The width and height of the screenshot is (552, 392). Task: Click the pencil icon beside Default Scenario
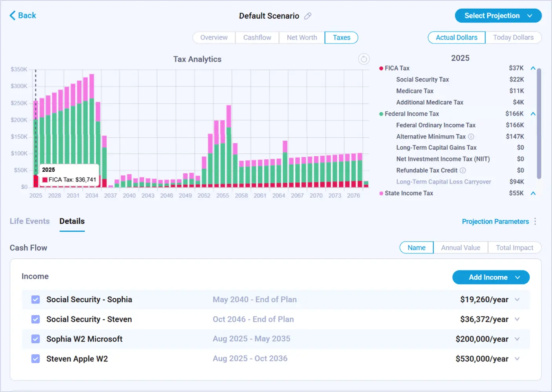[308, 16]
